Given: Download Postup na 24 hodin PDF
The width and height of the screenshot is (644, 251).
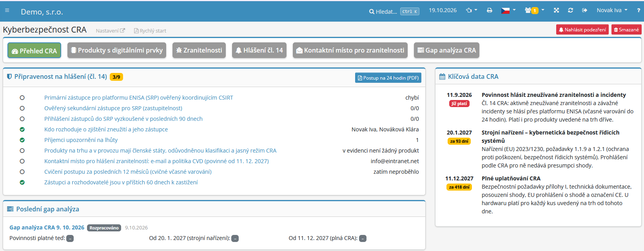Looking at the screenshot, I should point(388,78).
